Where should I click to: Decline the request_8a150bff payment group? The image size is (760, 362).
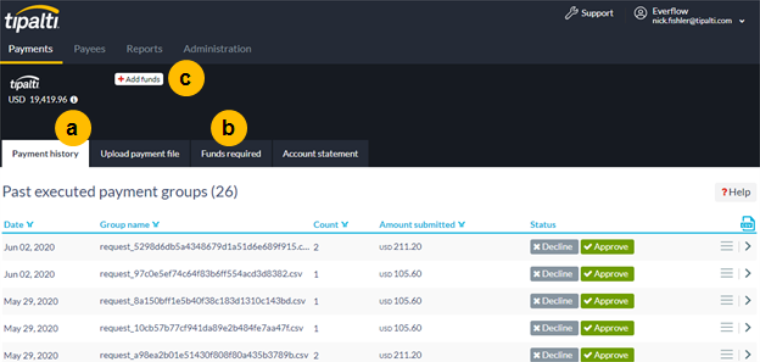point(554,301)
